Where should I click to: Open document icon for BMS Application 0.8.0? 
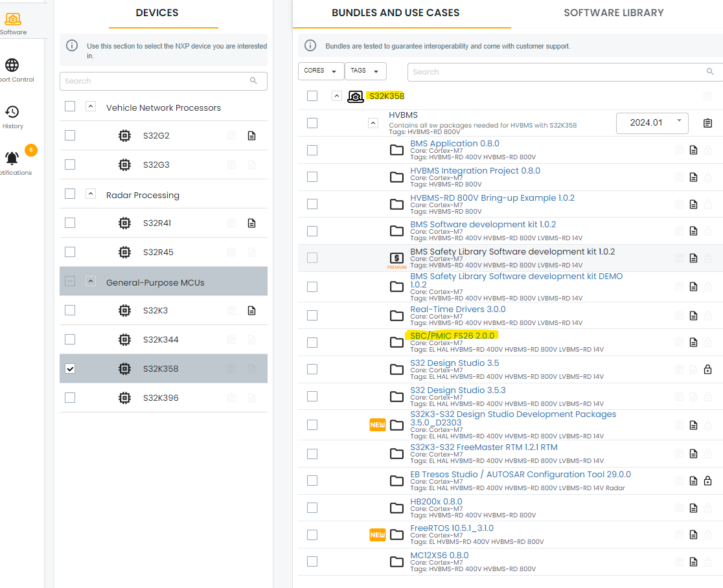(x=693, y=150)
